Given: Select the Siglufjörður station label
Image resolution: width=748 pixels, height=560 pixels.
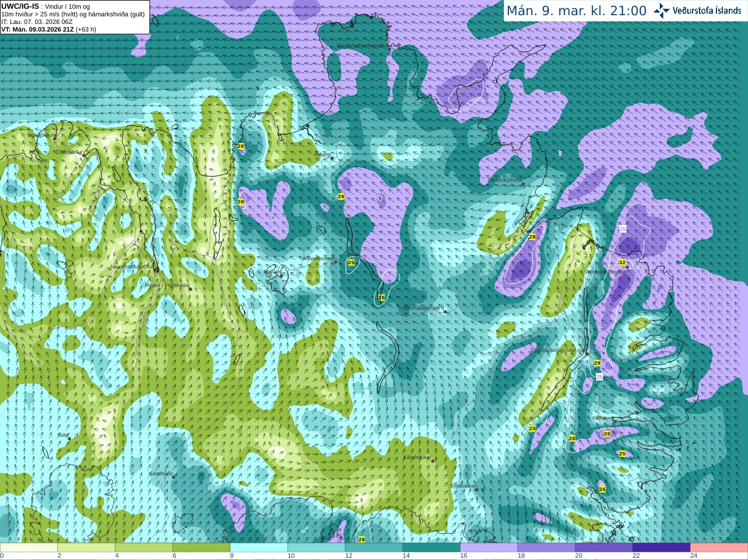Looking at the screenshot, I should point(41,135).
